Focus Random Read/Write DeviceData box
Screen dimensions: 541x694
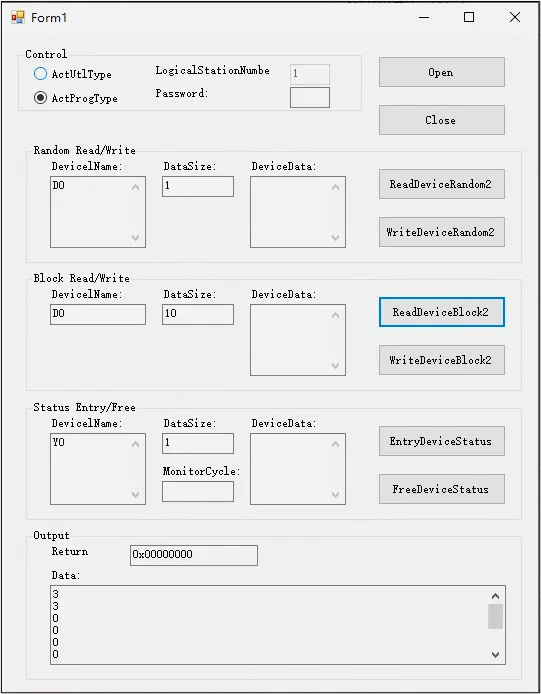298,212
